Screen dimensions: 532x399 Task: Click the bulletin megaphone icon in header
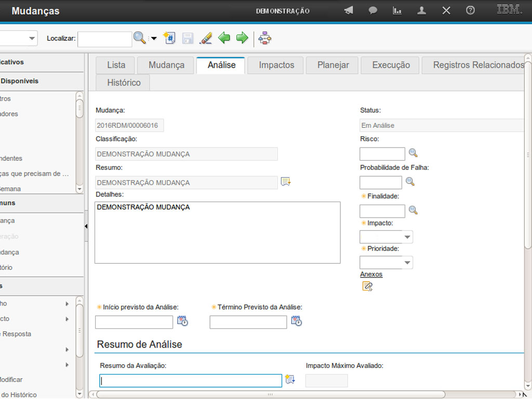tap(349, 10)
